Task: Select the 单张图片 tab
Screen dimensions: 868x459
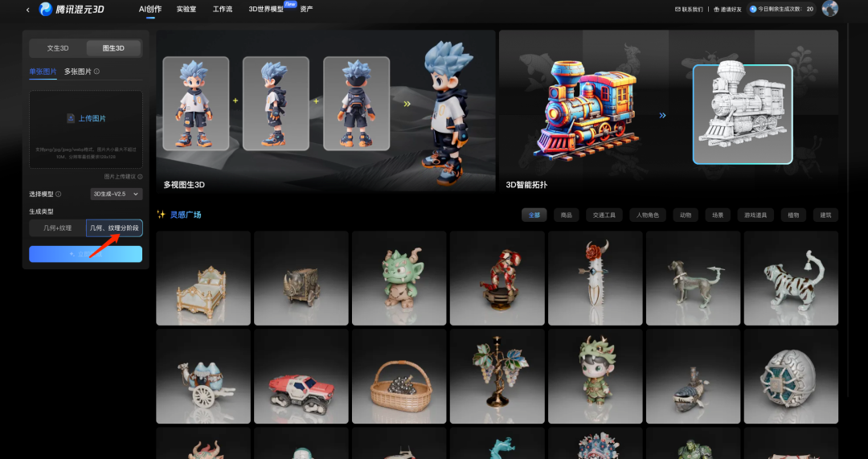Action: click(x=43, y=72)
